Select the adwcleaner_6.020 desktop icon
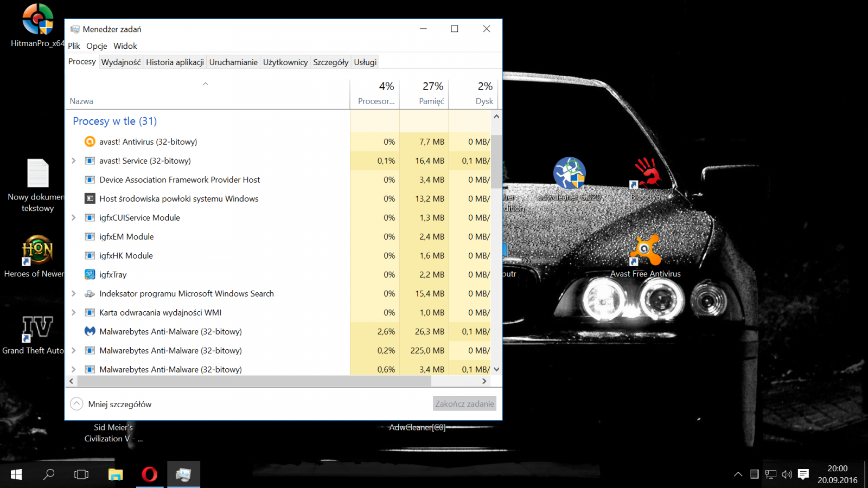This screenshot has height=488, width=868. tap(570, 179)
